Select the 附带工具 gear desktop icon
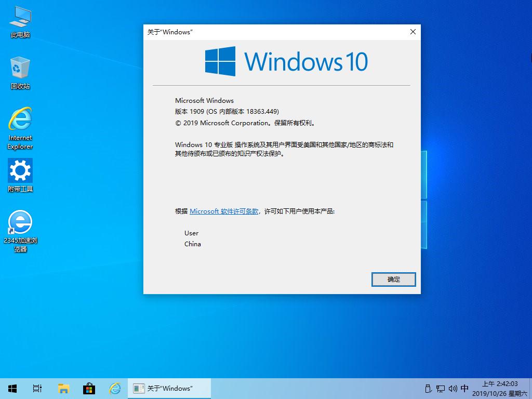This screenshot has height=399, width=532. (x=20, y=176)
